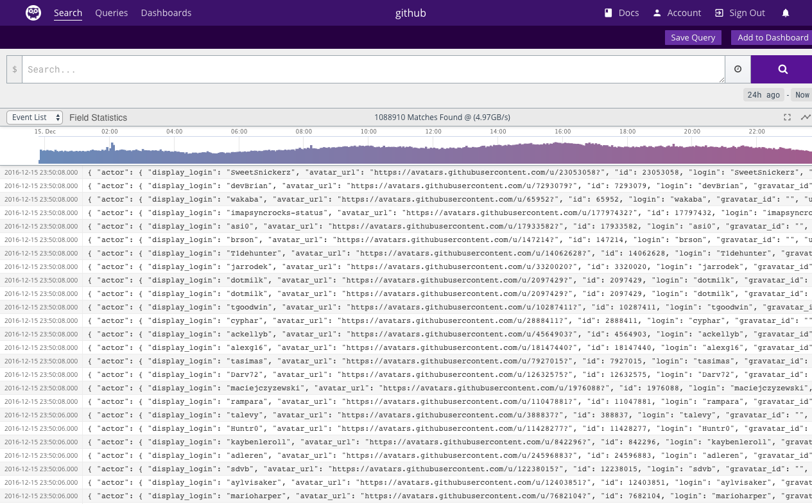
Task: Click the owl logo icon
Action: [x=33, y=13]
